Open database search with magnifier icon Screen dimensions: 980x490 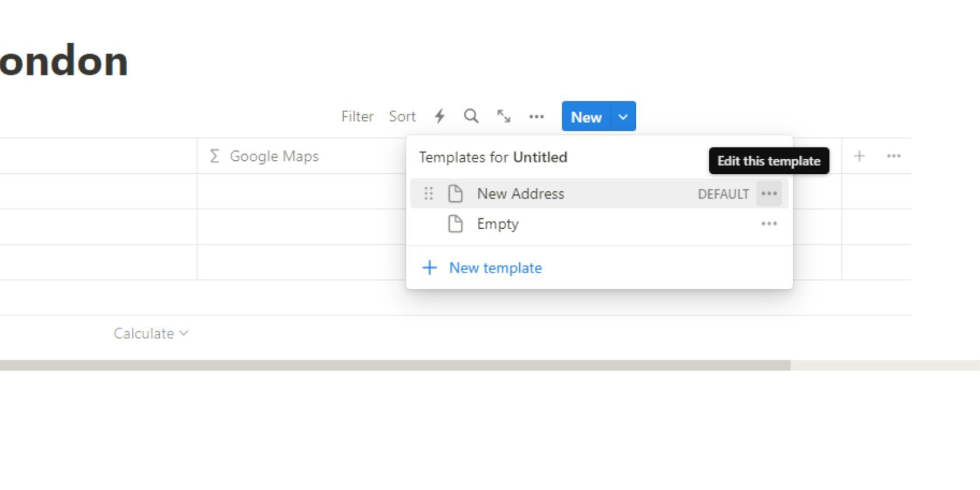click(x=471, y=117)
